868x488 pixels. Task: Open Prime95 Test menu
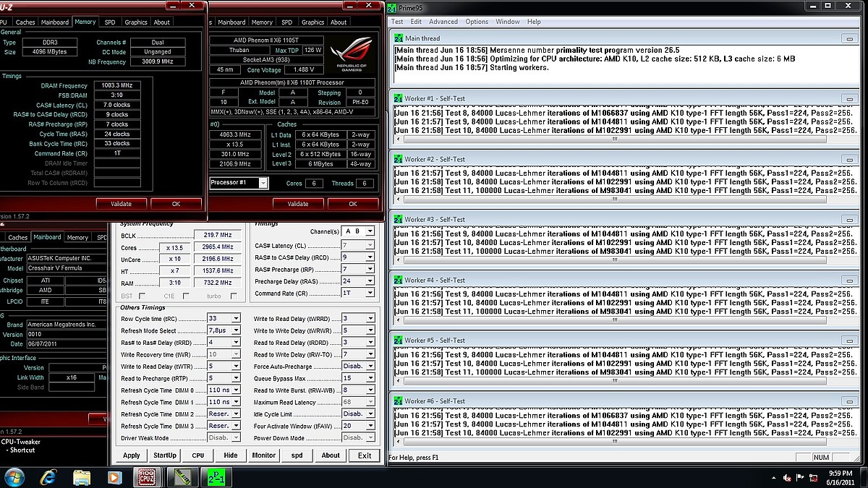(397, 22)
